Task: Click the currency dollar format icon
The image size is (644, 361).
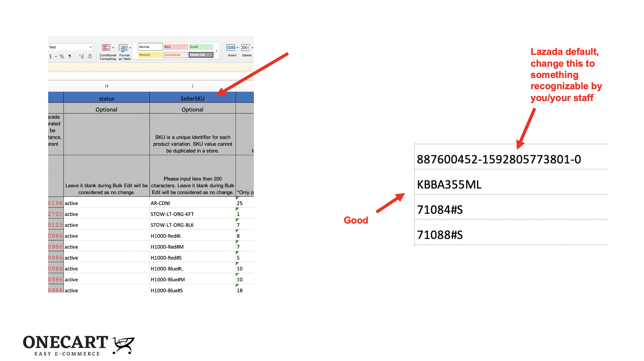Action: tap(51, 57)
